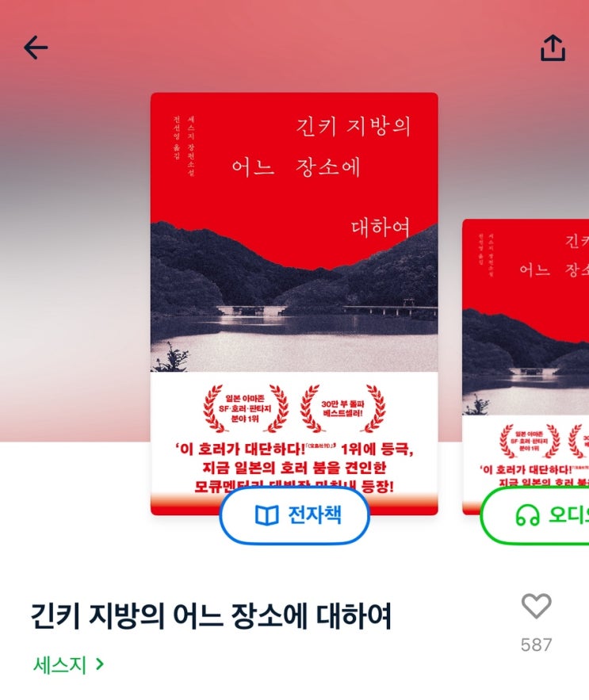Click the laurel badge on audiobook cover
589x700 pixels.
click(530, 441)
